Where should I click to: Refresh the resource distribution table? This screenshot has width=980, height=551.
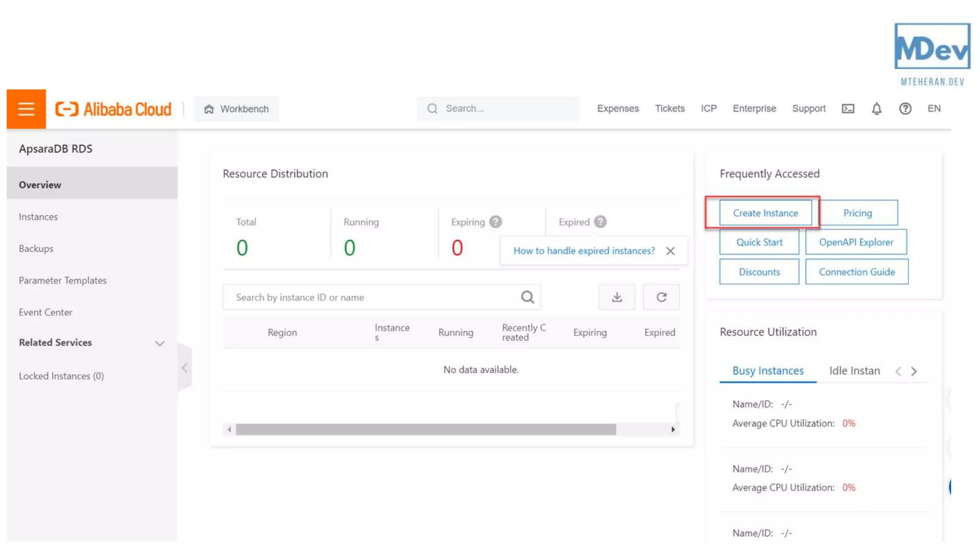click(661, 297)
